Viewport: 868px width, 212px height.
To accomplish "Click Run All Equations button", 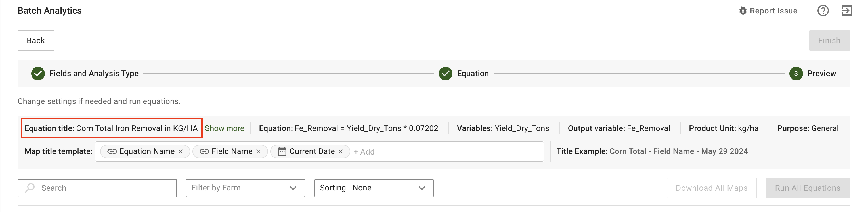I will pyautogui.click(x=807, y=188).
